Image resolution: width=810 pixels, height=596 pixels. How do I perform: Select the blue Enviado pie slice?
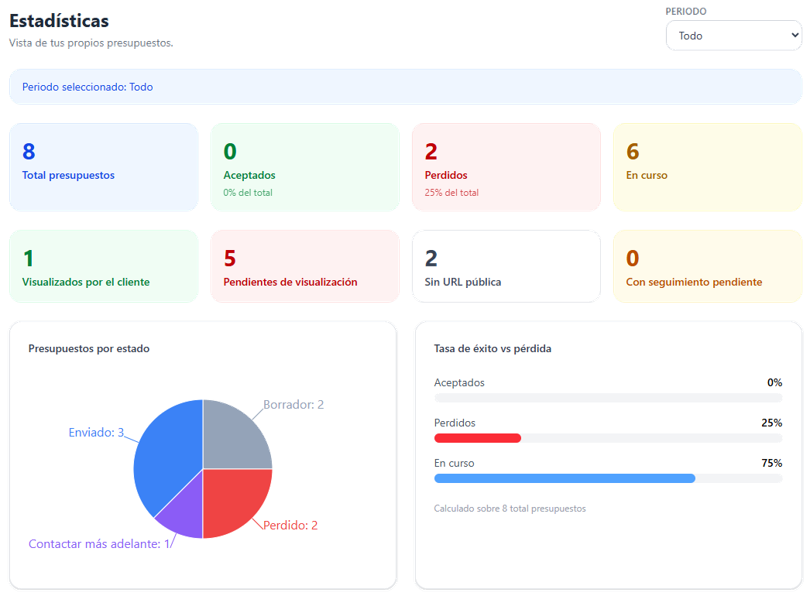point(165,455)
